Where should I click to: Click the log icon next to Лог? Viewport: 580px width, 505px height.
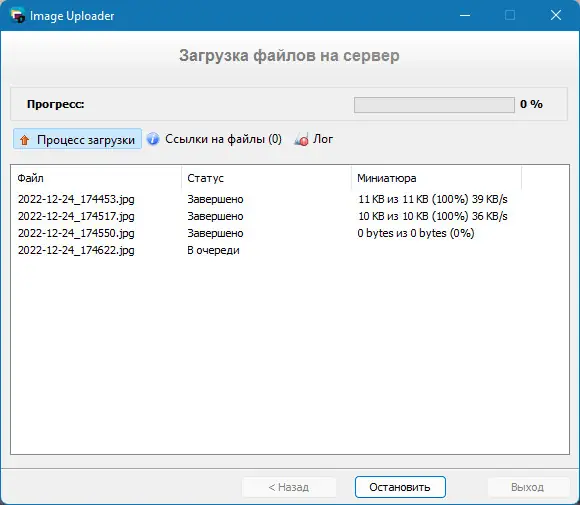click(301, 139)
